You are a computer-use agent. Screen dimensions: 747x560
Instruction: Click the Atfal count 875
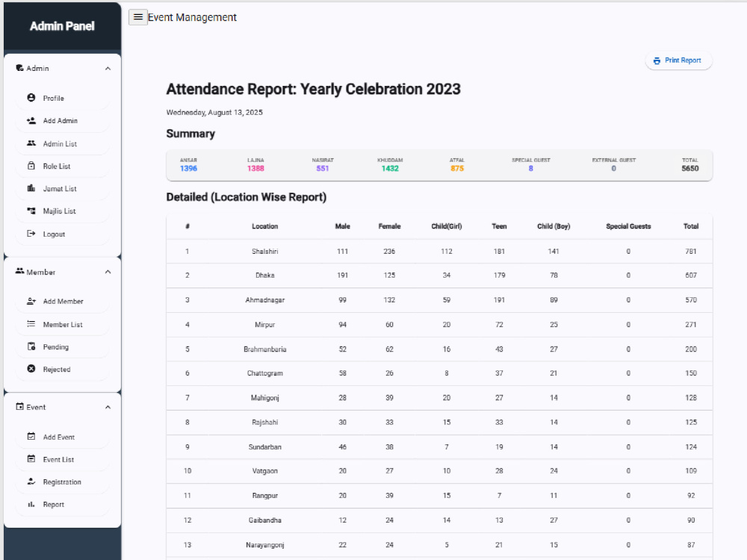tap(457, 169)
